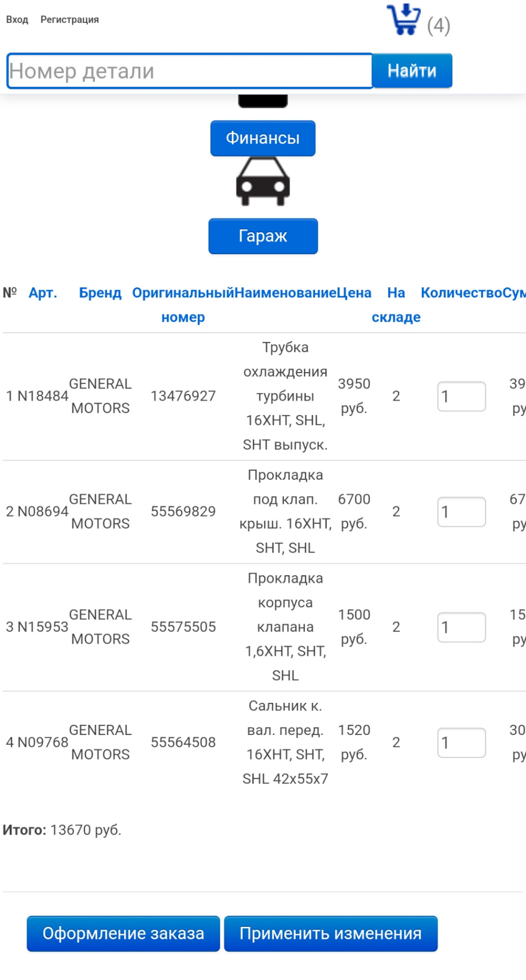
Task: Apply changes with Применить изменения button
Action: [x=330, y=934]
